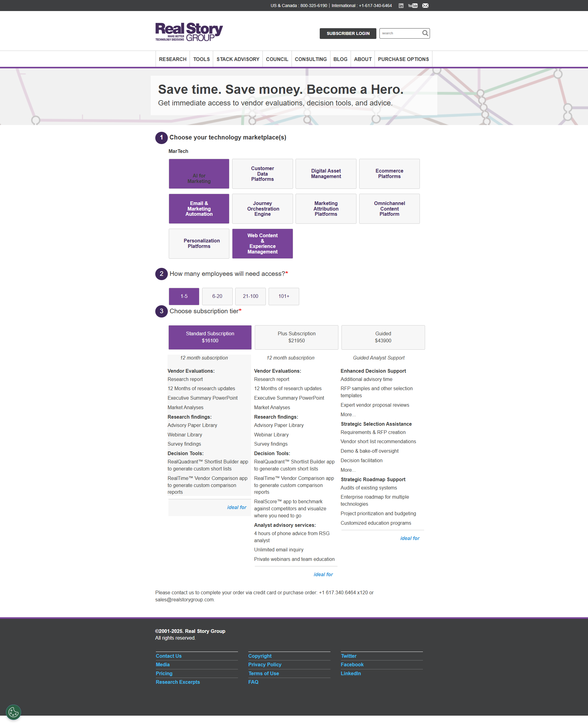This screenshot has height=723, width=588.
Task: Toggle AI for Marketing marketplace
Action: tap(199, 173)
